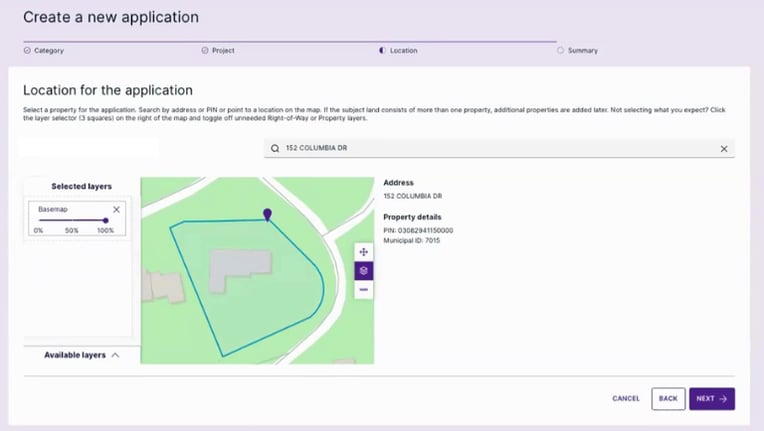Click the Project step checkmark icon
The height and width of the screenshot is (431, 764).
[x=205, y=50]
